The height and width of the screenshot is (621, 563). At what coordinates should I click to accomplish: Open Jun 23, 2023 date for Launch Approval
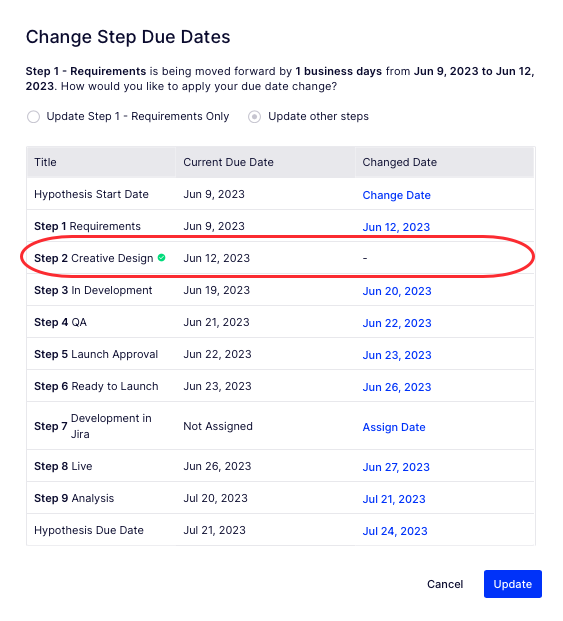pos(397,355)
